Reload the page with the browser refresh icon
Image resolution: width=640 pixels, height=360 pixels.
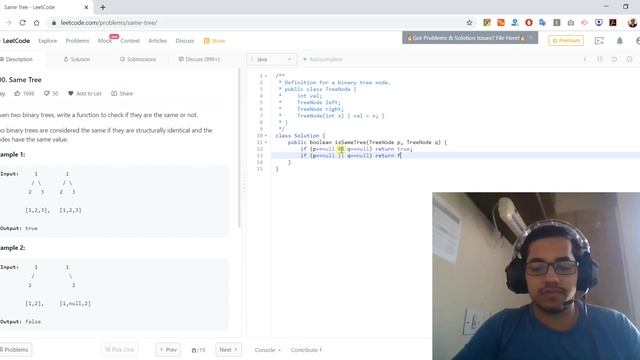tap(22, 23)
